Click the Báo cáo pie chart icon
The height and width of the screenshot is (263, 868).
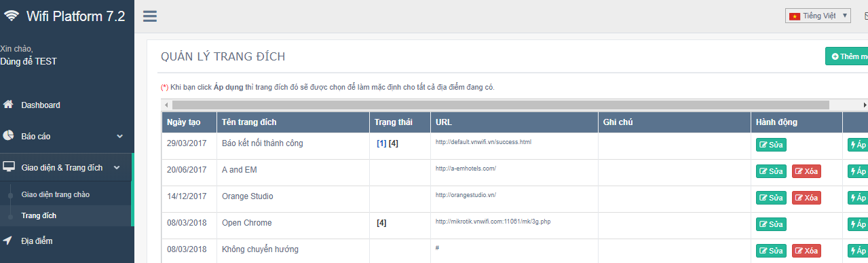(8, 136)
